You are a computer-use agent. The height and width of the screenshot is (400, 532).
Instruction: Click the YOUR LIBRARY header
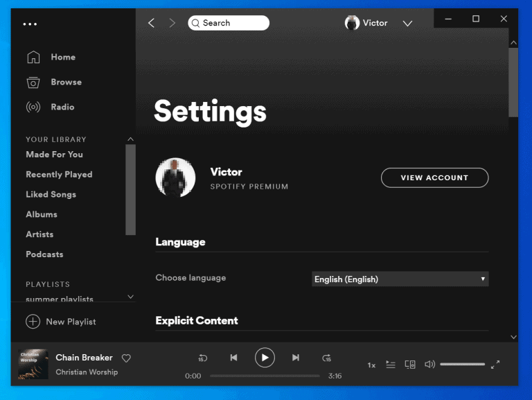56,139
